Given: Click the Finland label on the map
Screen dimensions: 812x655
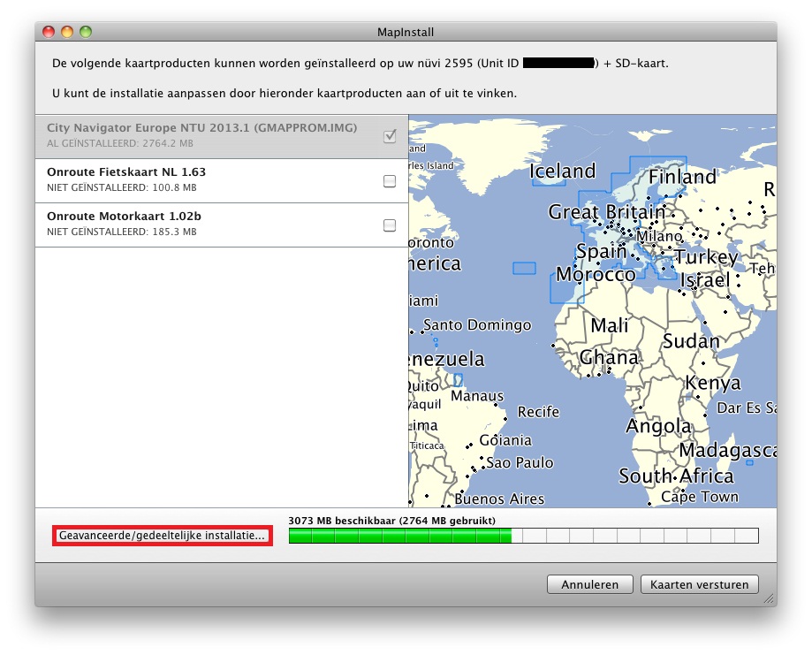Looking at the screenshot, I should [x=682, y=177].
